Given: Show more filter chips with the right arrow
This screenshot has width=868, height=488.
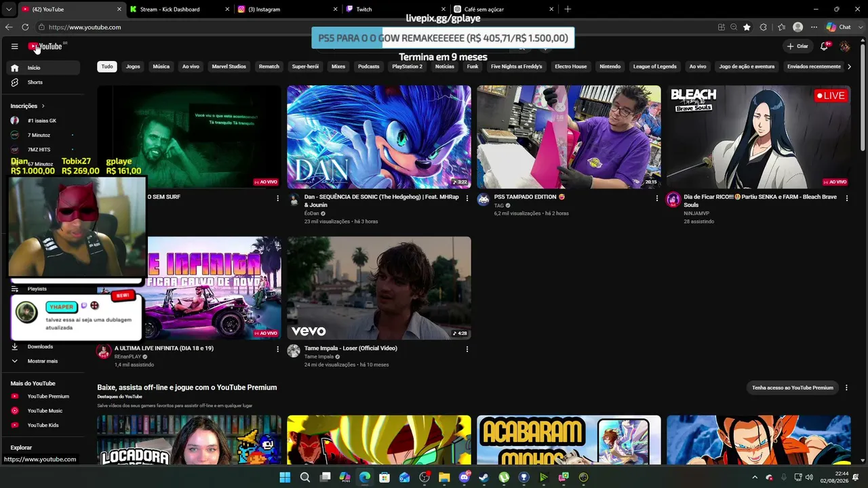Looking at the screenshot, I should [849, 66].
